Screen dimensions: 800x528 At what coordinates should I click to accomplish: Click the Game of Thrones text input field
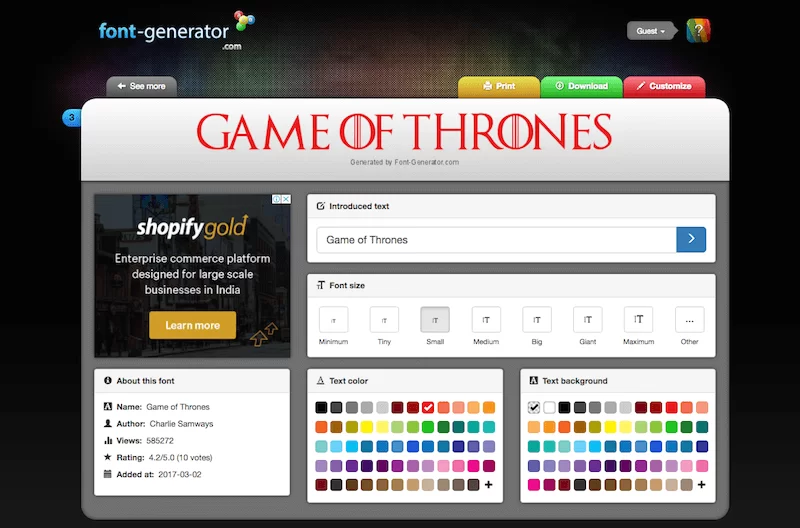click(496, 240)
